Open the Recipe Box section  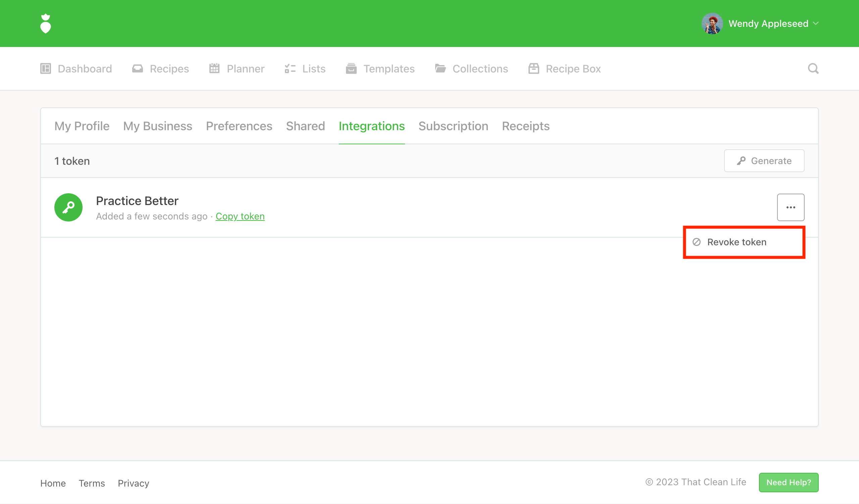(x=564, y=68)
